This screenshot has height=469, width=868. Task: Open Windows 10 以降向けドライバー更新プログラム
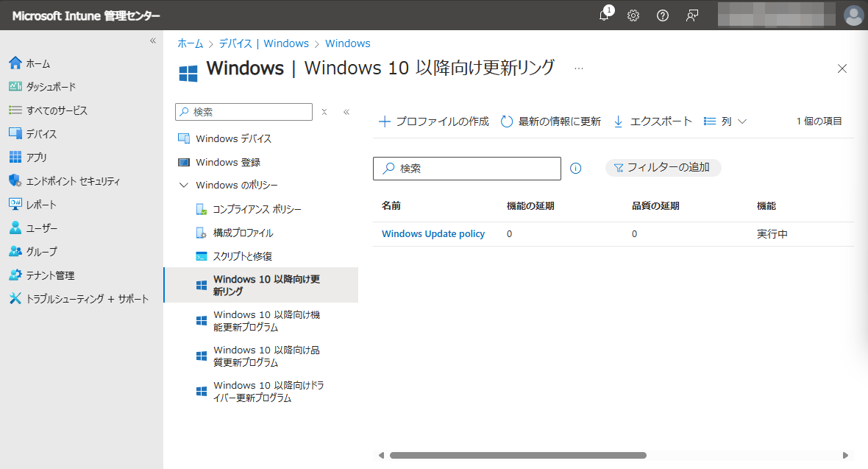click(x=261, y=392)
